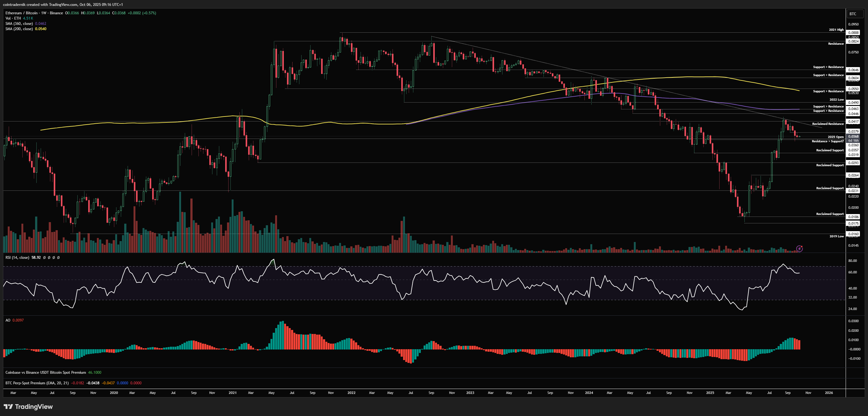Click the 2021 label on time axis

tap(233, 393)
